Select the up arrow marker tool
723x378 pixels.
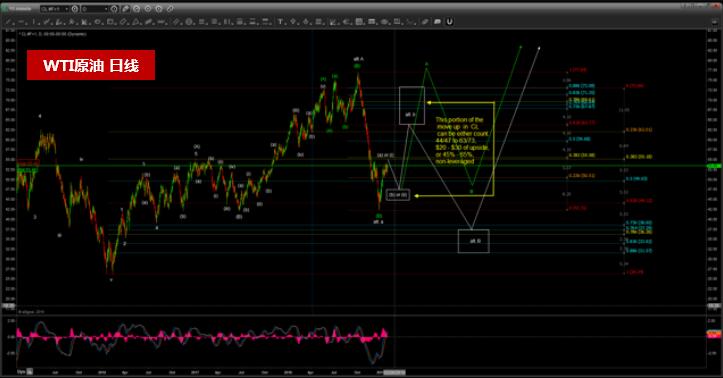click(x=306, y=22)
